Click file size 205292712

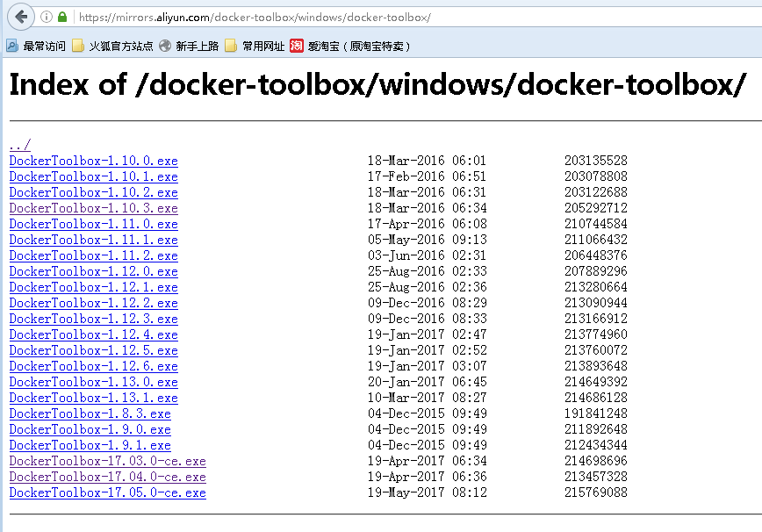596,207
